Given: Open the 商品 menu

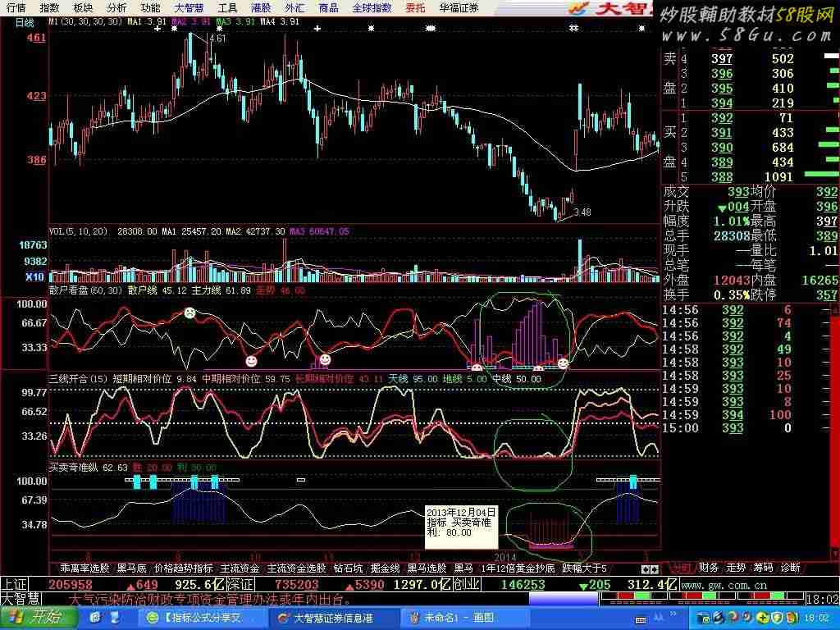Looking at the screenshot, I should [x=328, y=7].
